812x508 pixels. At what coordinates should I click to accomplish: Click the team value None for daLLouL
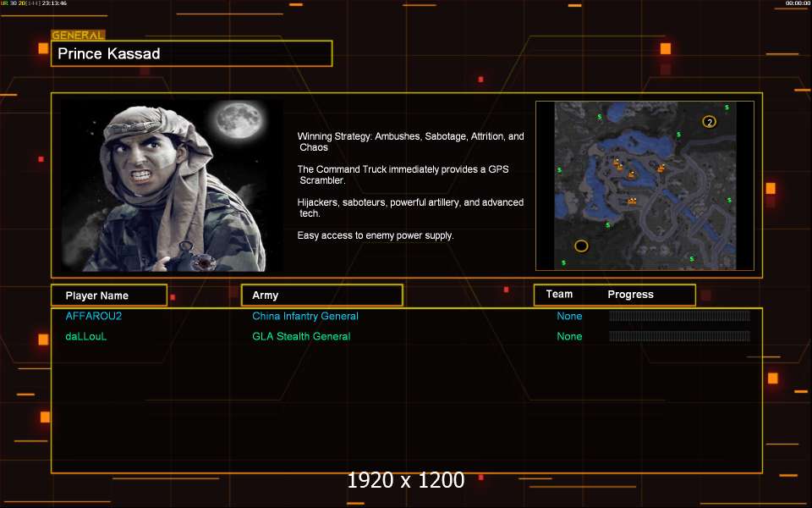point(569,336)
